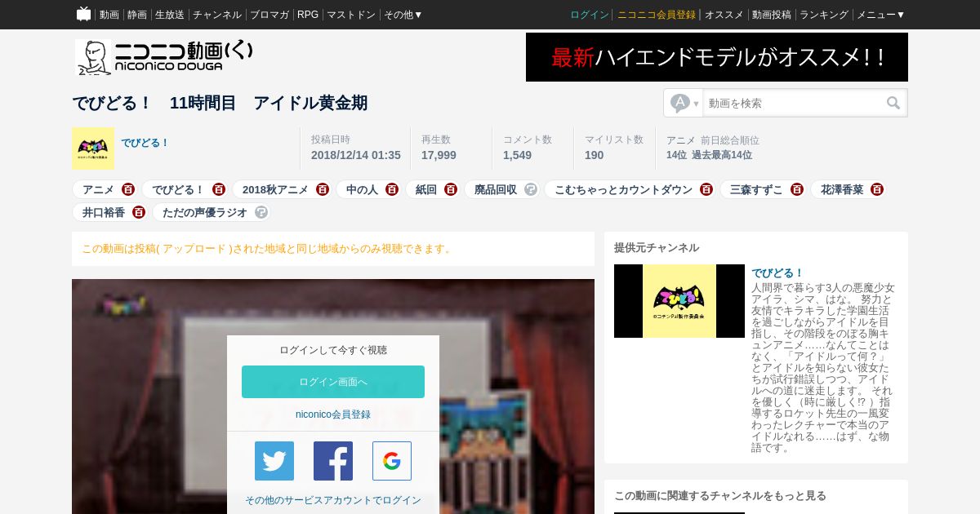Screen dimensions: 980x514
Task: Go to オススメ in the top bar
Action: (724, 15)
